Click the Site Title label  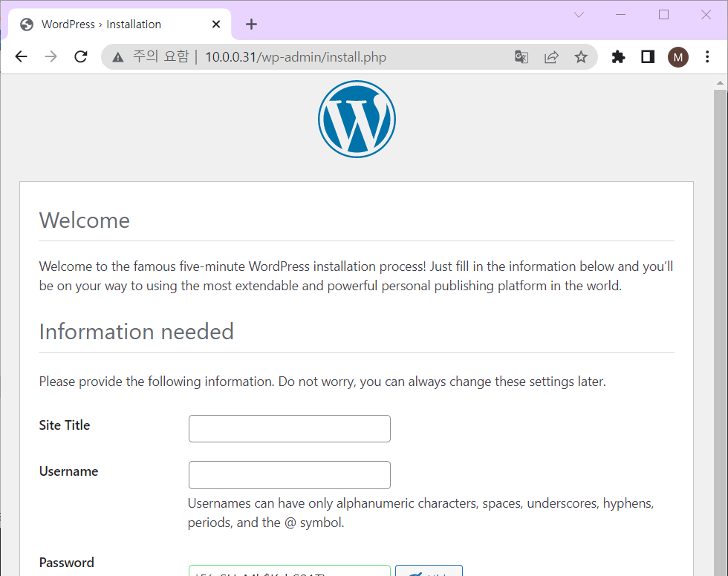point(65,425)
